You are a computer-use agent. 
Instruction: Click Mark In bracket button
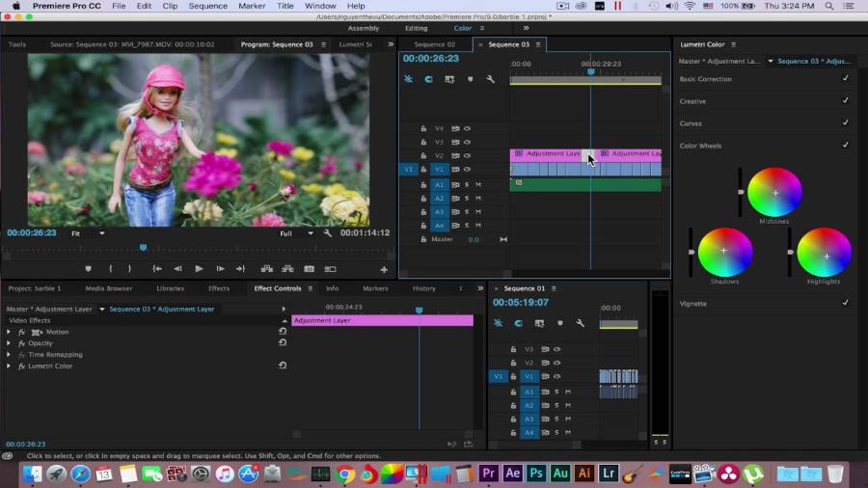[x=111, y=269]
